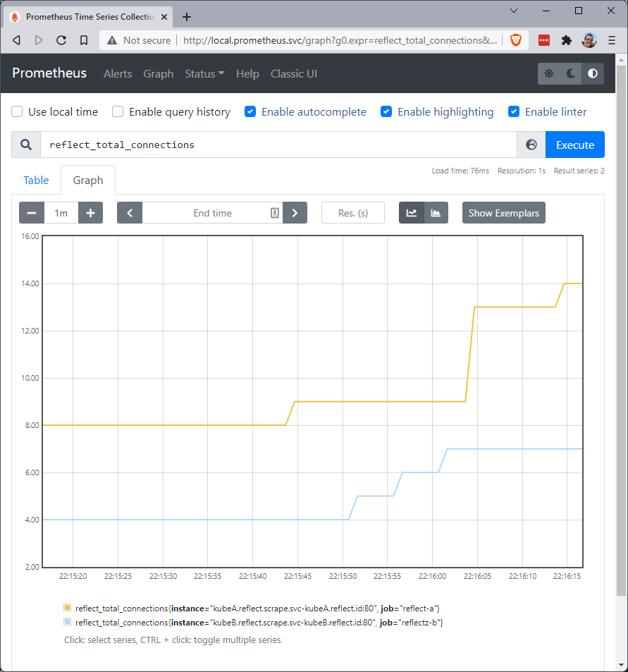This screenshot has width=628, height=672.
Task: Click the search magnifier icon beside the query
Action: click(x=25, y=144)
